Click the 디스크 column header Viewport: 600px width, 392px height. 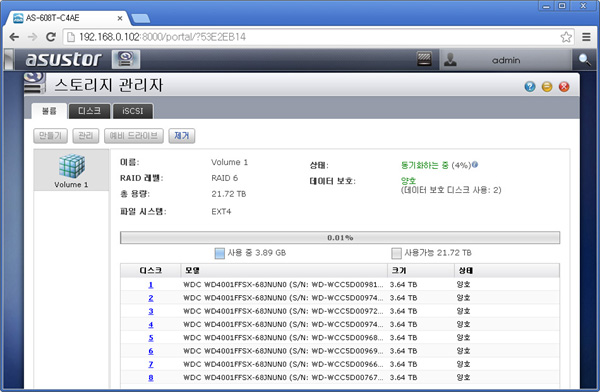pyautogui.click(x=150, y=270)
